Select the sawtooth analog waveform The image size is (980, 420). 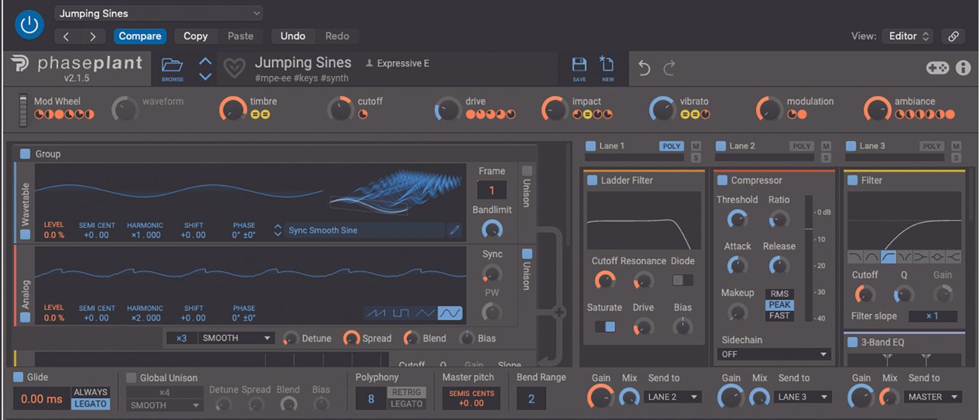tap(376, 313)
